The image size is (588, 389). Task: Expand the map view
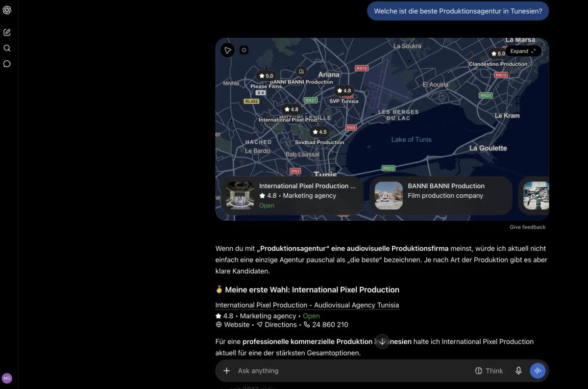point(523,51)
